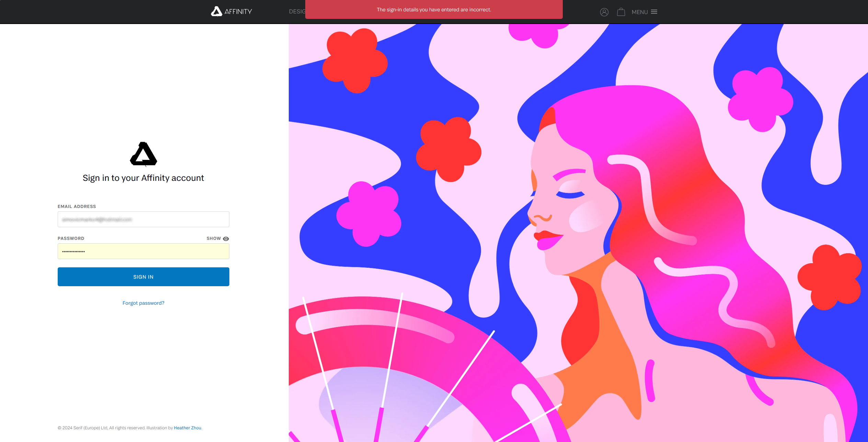Open the shopping bag icon
Screen dimensions: 868x442
tap(621, 12)
